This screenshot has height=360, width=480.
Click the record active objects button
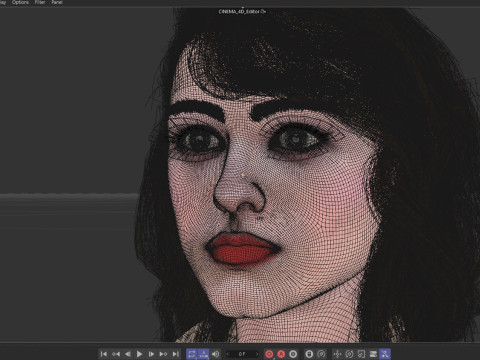coord(269,354)
